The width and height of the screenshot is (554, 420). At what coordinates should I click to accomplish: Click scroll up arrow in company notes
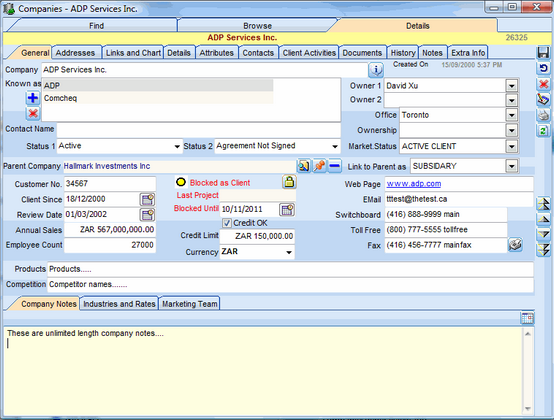click(x=528, y=334)
